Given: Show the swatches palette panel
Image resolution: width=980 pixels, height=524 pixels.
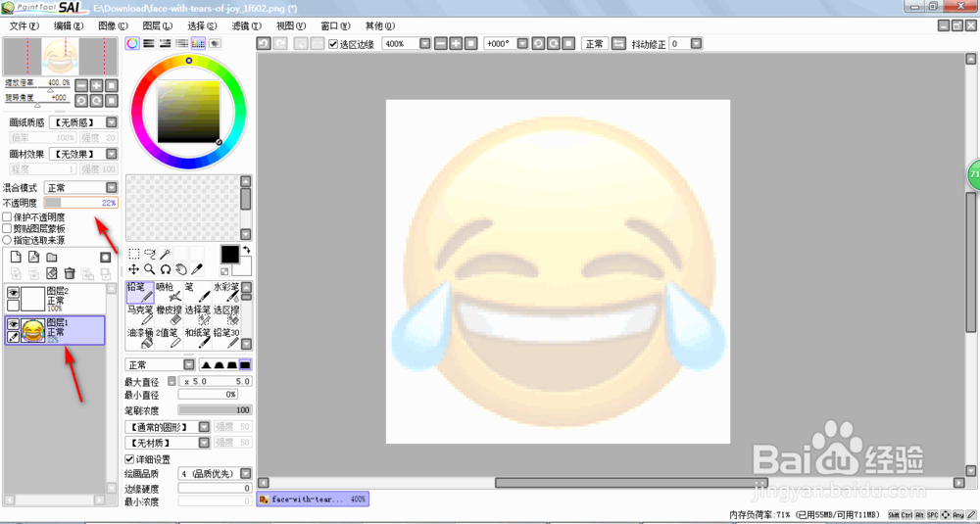Looking at the screenshot, I should click(x=198, y=43).
